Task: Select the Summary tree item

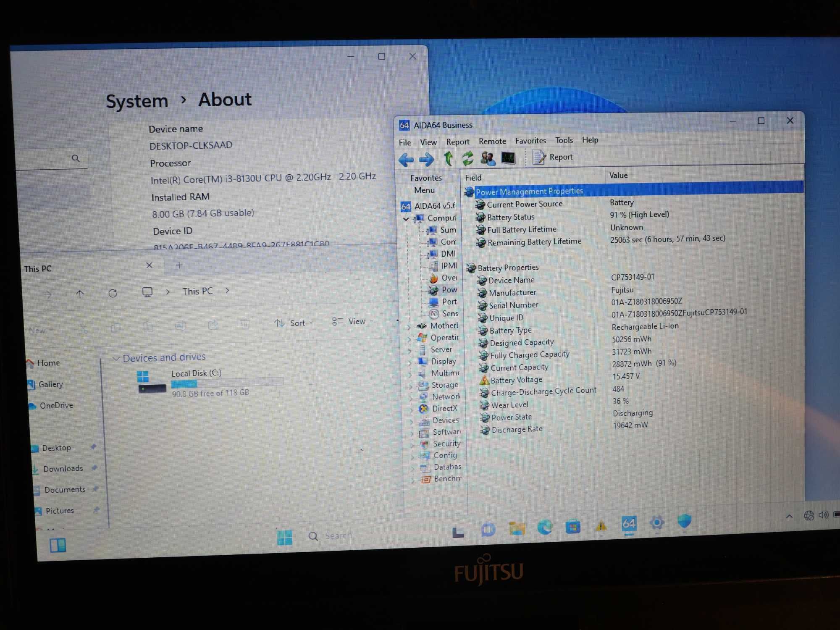Action: click(x=441, y=230)
